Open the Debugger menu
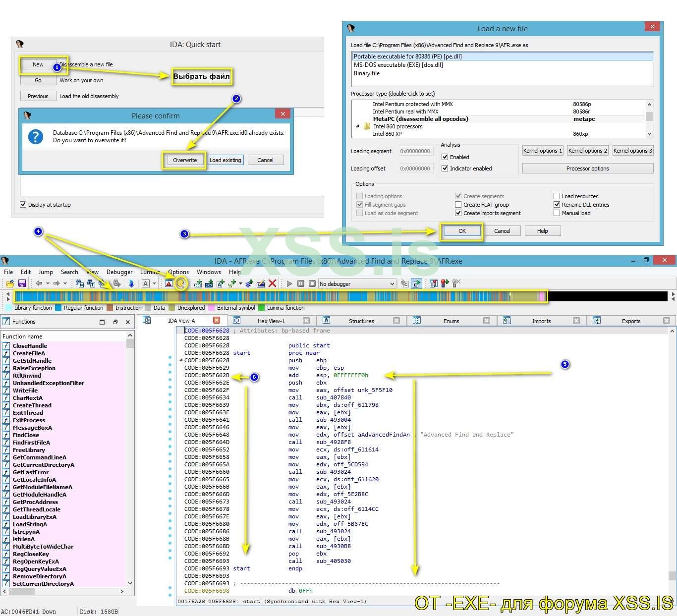This screenshot has width=677, height=616. point(119,272)
